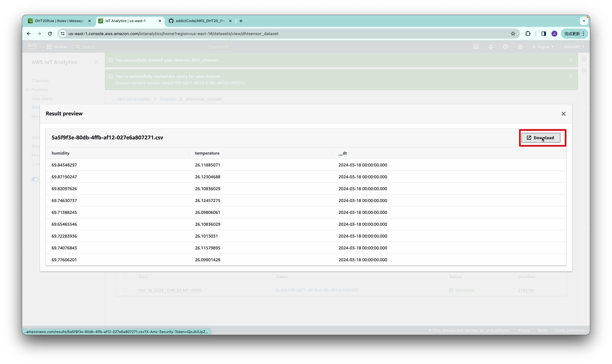Open the Terms footer link

point(542,330)
